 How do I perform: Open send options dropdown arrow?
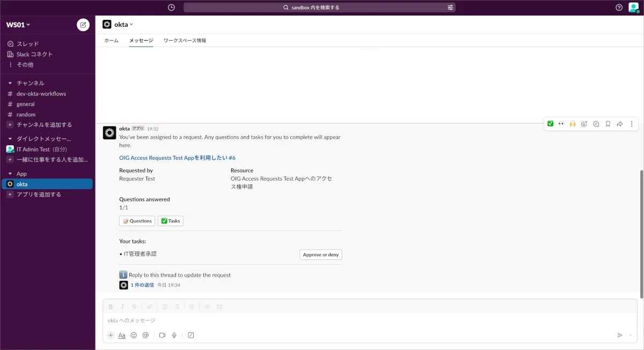(x=631, y=335)
